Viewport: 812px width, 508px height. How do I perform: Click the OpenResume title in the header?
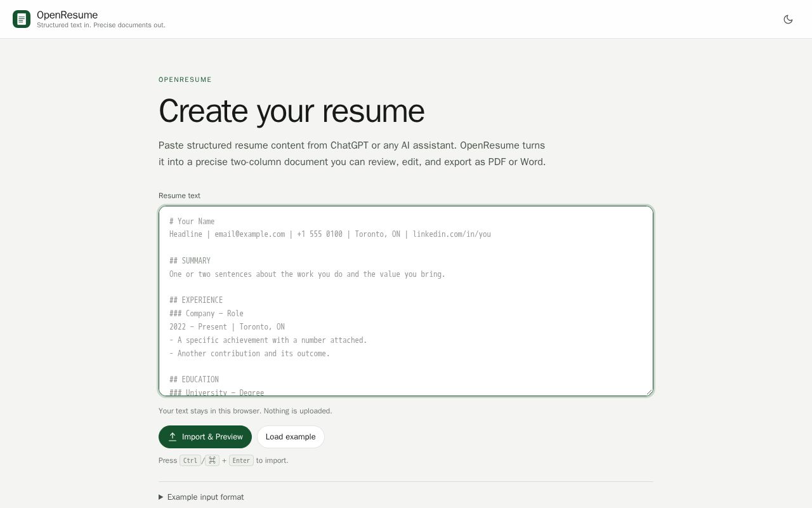coord(67,15)
